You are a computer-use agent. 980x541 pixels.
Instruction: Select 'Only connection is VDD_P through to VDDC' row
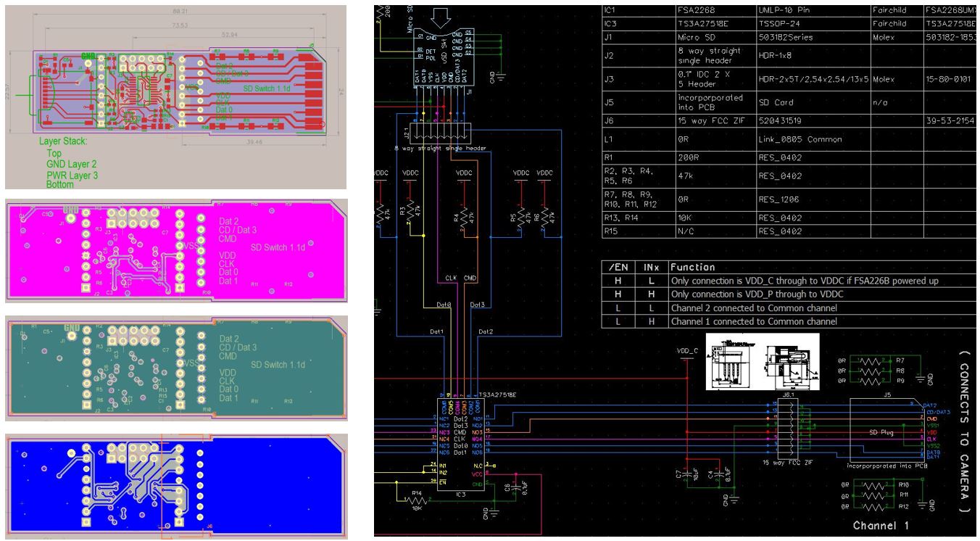pos(789,294)
